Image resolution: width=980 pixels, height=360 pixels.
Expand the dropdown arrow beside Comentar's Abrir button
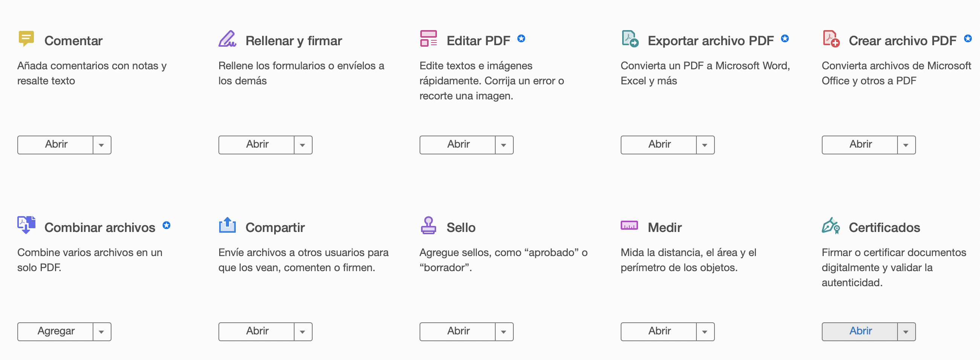click(x=102, y=145)
